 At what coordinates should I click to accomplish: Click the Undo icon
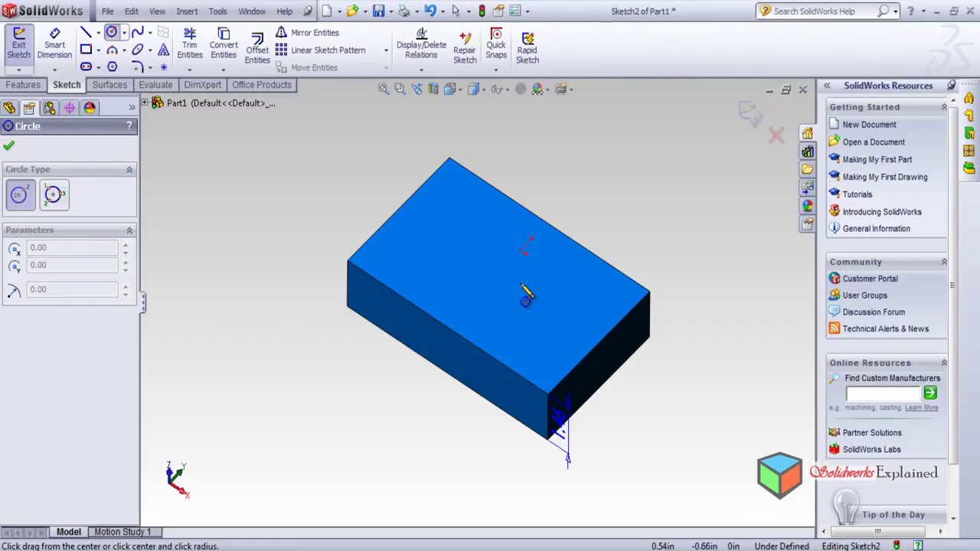(x=430, y=11)
